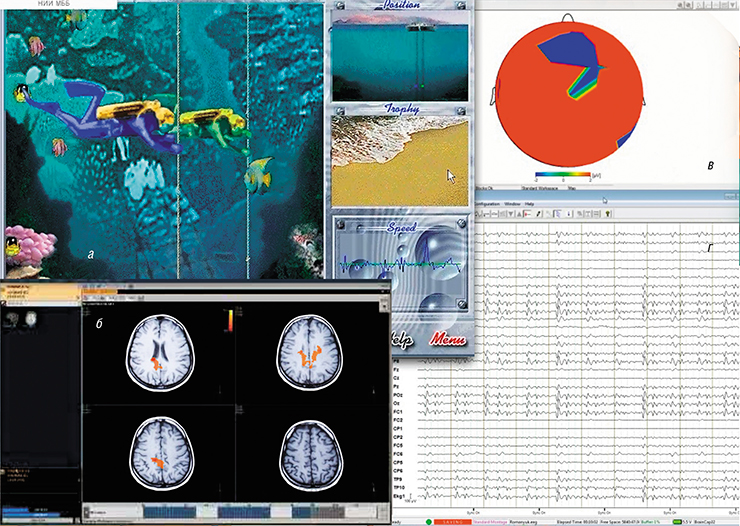Viewport: 740px width, 526px height.
Task: Select the pen annotation icon in EEG toolbar
Action: [538, 214]
